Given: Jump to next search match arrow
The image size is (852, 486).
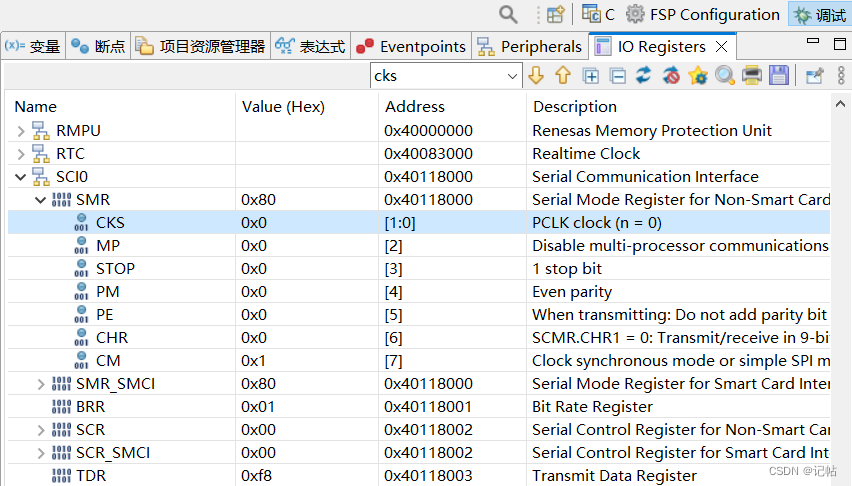Looking at the screenshot, I should [536, 76].
